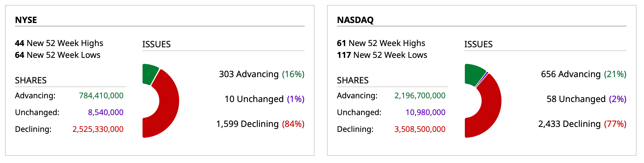Click NYSE declining shares value 2,525,330,000

[98, 129]
